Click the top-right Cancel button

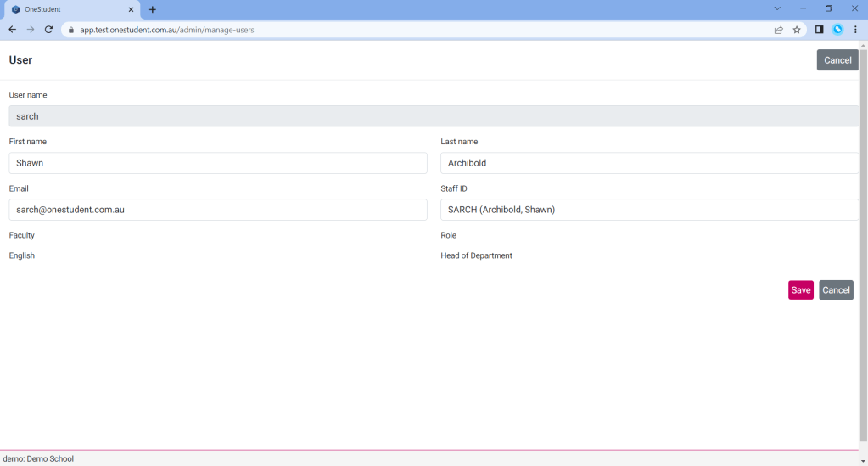coord(837,60)
